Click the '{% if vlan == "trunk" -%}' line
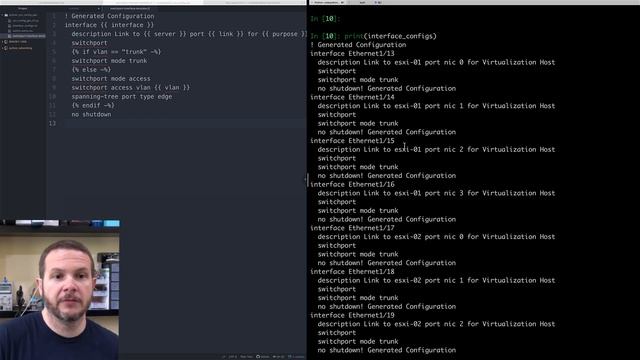Image resolution: width=640 pixels, height=360 pixels. [x=116, y=52]
